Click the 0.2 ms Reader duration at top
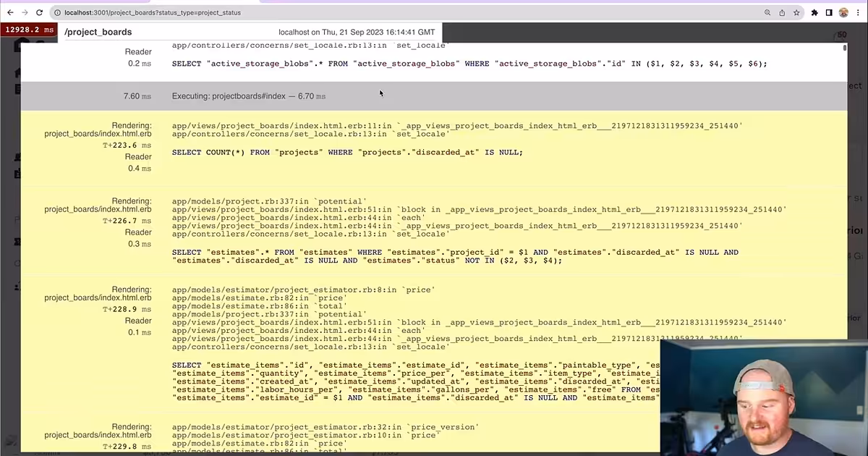 140,64
